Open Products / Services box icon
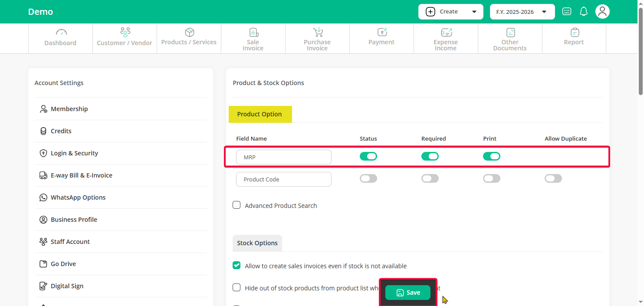The width and height of the screenshot is (644, 306). [x=189, y=33]
